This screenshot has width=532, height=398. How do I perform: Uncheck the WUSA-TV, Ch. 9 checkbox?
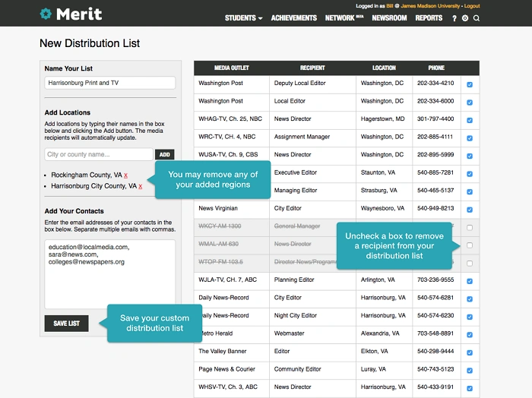470,156
